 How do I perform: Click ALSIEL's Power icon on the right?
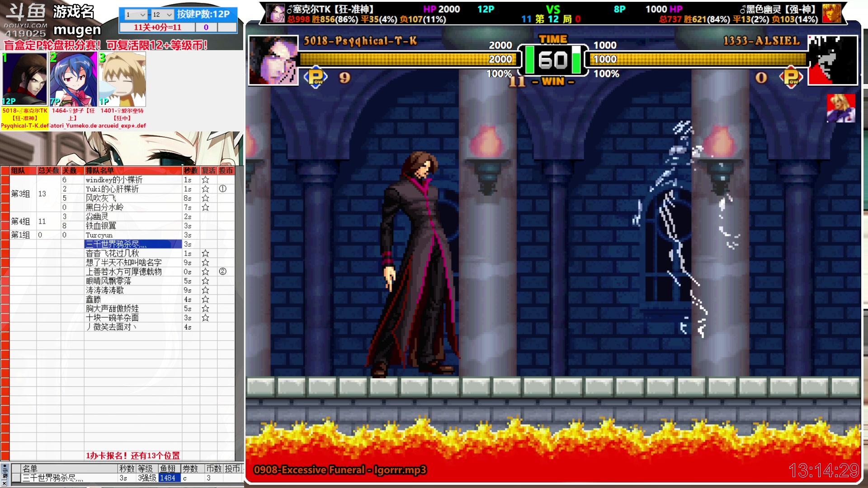[x=791, y=77]
